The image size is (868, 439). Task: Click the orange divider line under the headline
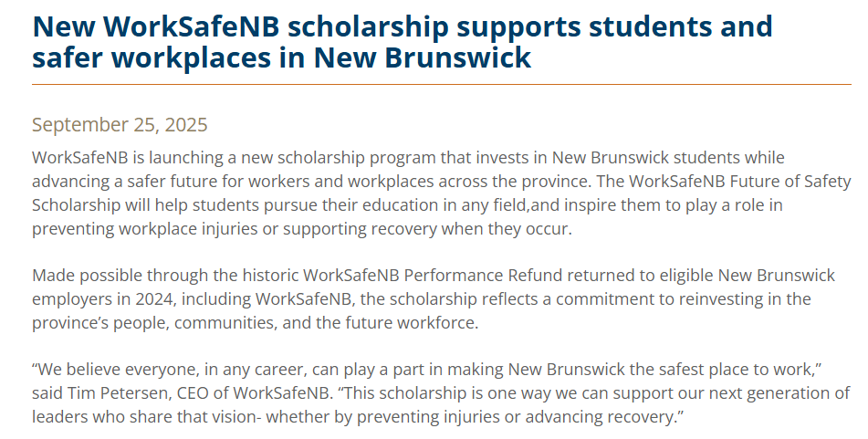tap(441, 85)
